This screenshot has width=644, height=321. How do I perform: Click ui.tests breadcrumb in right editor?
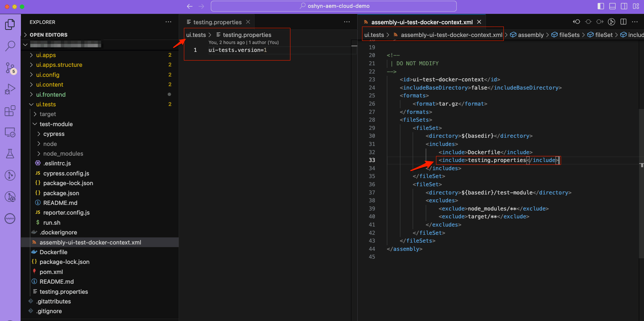(x=374, y=35)
